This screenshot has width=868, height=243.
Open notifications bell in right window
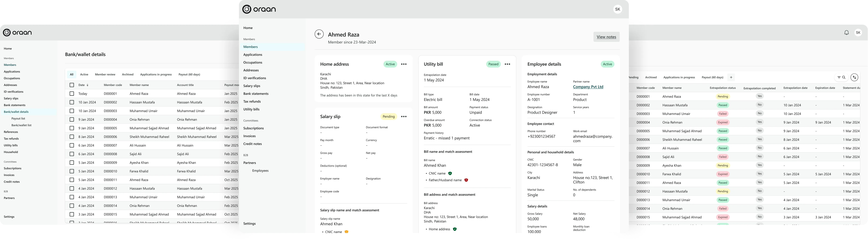pos(846,33)
